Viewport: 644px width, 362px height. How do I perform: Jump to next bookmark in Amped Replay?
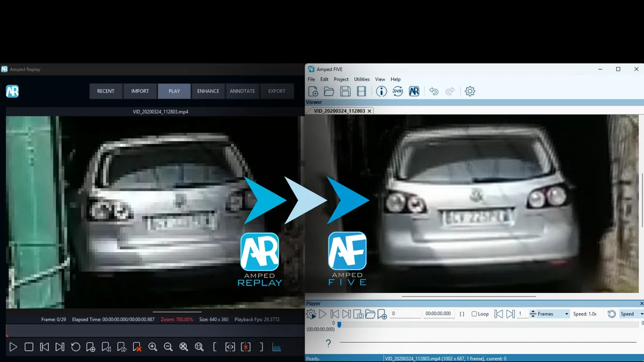tap(122, 348)
